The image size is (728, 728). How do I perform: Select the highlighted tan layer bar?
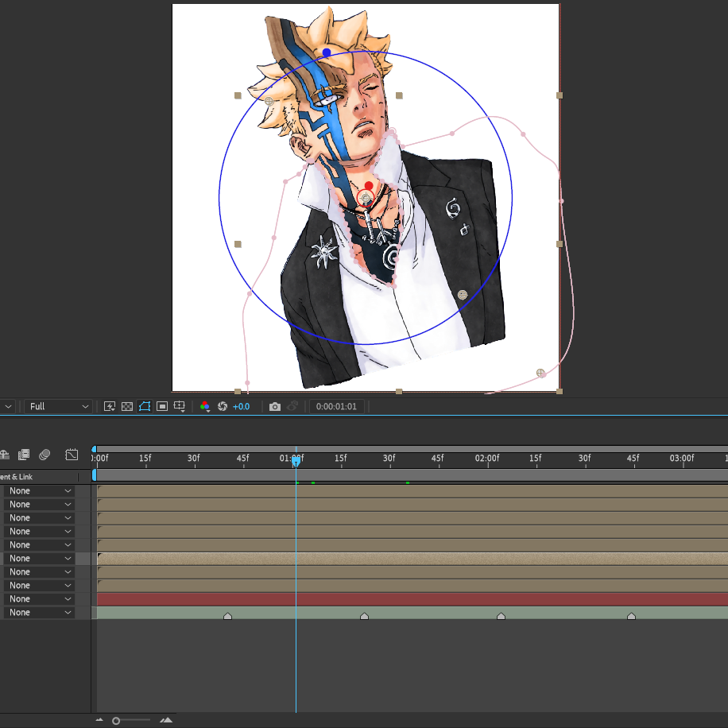(x=412, y=559)
